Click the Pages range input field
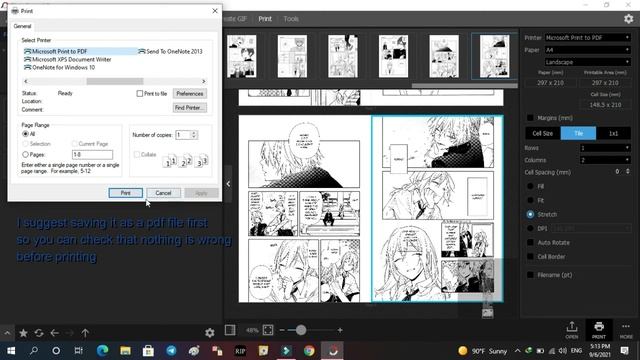This screenshot has width=640, height=360. 92,155
